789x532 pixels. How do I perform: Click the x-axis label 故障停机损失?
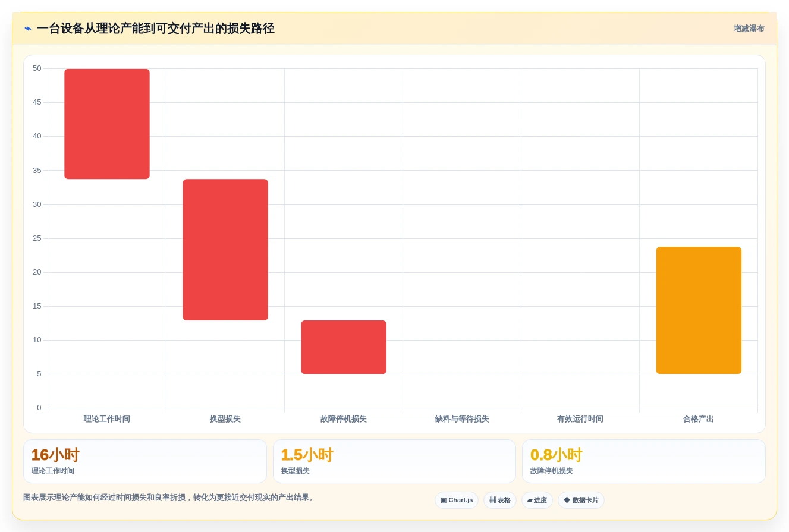[x=344, y=419]
